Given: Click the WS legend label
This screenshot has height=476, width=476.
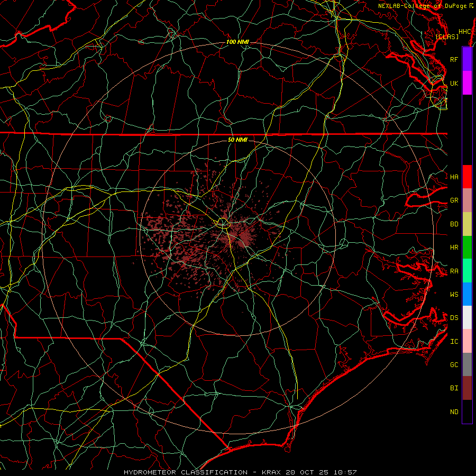Looking at the screenshot, I should pyautogui.click(x=454, y=294).
